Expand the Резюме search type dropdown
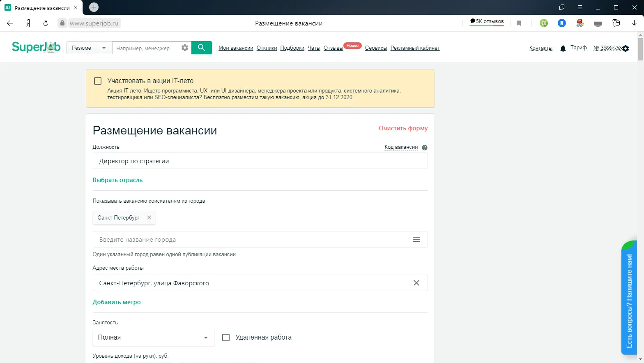Screen dimensions: 644x363 tap(89, 48)
